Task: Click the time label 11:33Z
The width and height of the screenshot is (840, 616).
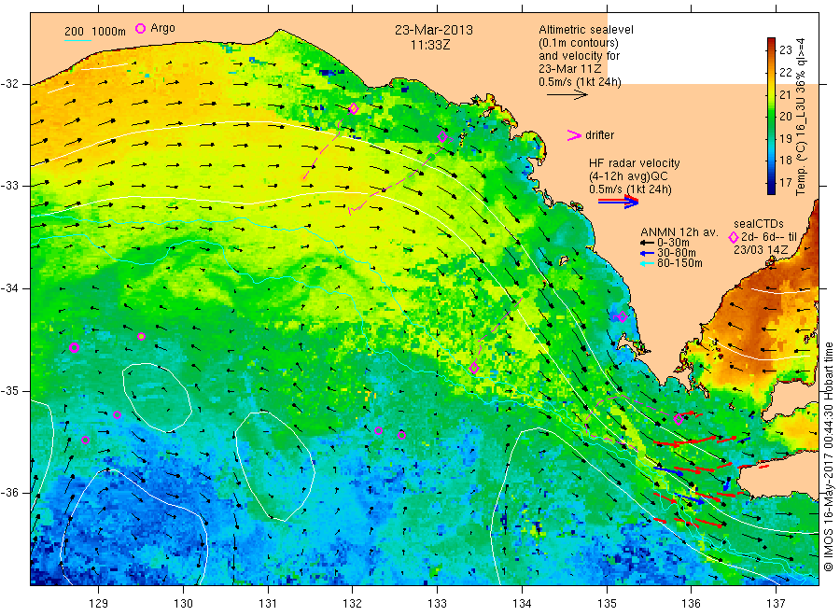Action: tap(430, 45)
